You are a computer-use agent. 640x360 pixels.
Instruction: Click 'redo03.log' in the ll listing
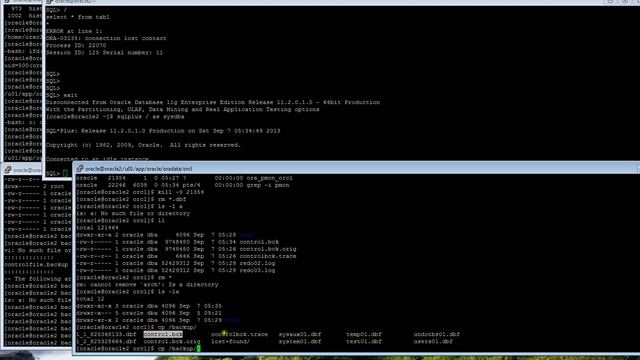[257, 270]
